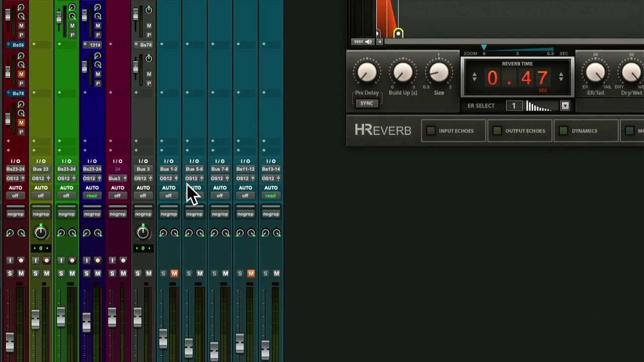The width and height of the screenshot is (644, 362).
Task: Open Bus 5-6 input selector
Action: 194,169
